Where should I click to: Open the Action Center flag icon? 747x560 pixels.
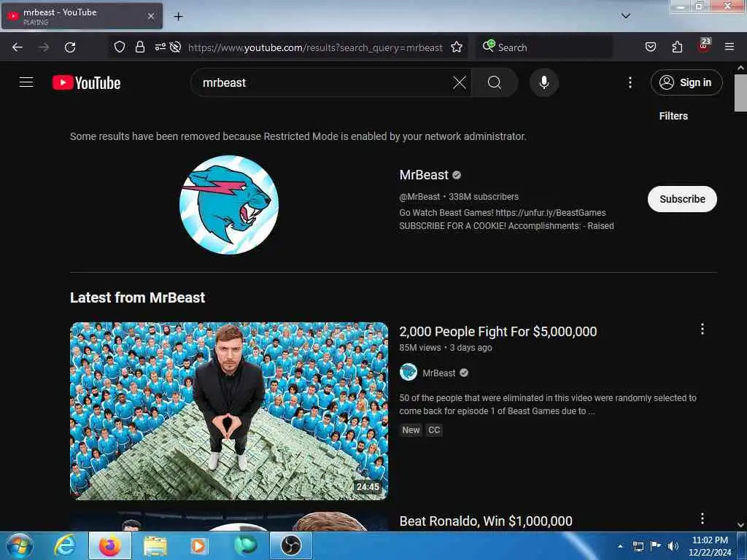pos(655,546)
